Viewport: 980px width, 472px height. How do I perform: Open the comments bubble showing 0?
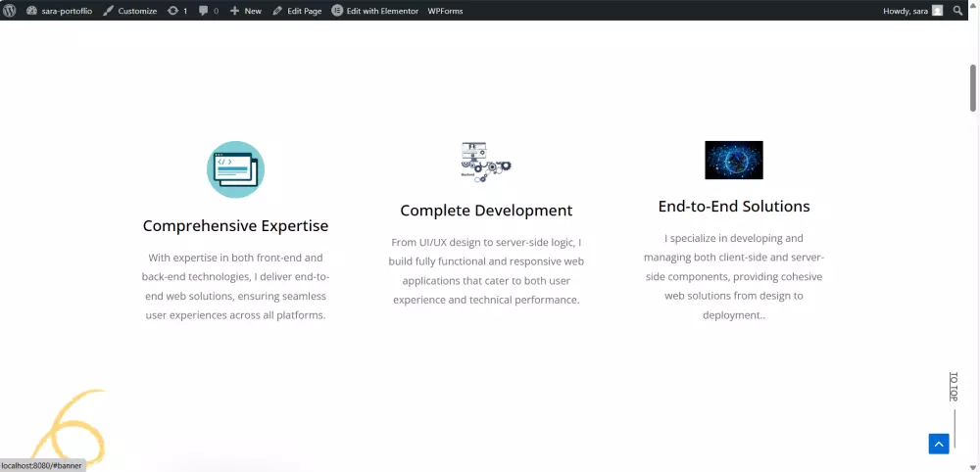tap(209, 11)
